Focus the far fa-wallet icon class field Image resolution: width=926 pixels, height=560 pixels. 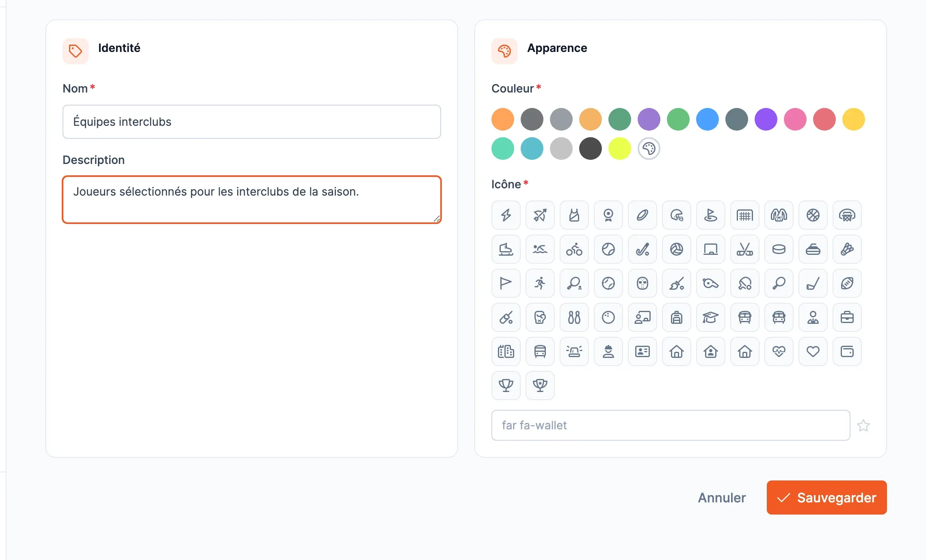[671, 425]
